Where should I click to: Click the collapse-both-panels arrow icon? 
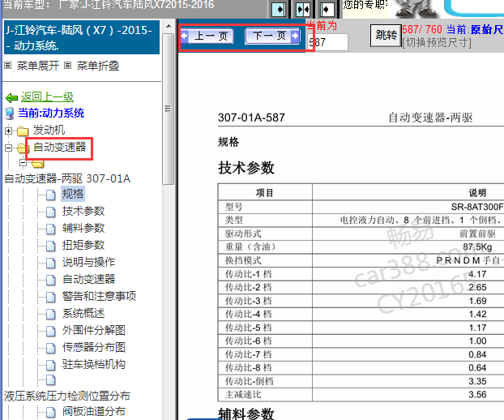click(303, 10)
